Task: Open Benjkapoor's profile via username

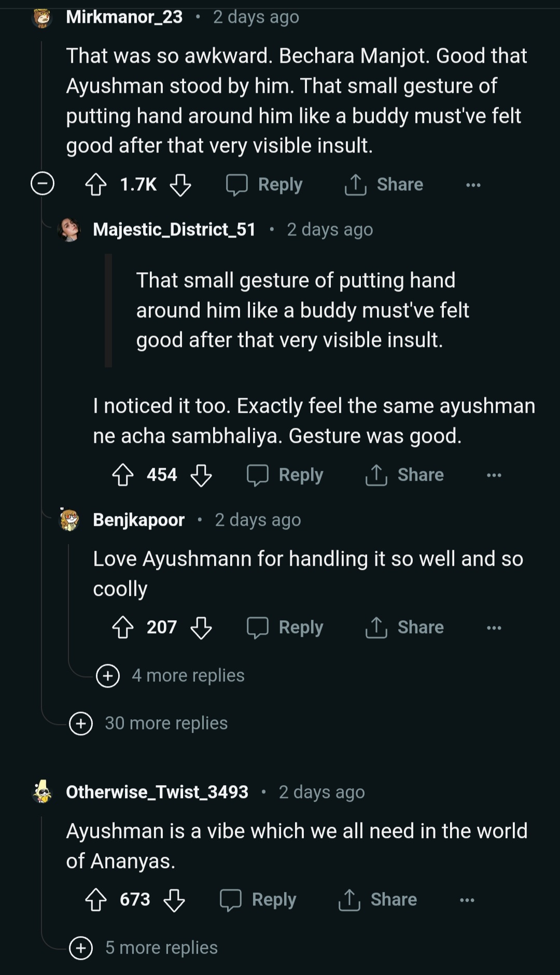Action: pos(138,520)
